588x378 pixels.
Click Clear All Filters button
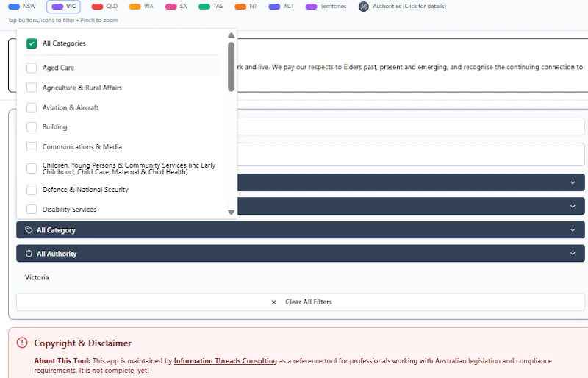(301, 302)
